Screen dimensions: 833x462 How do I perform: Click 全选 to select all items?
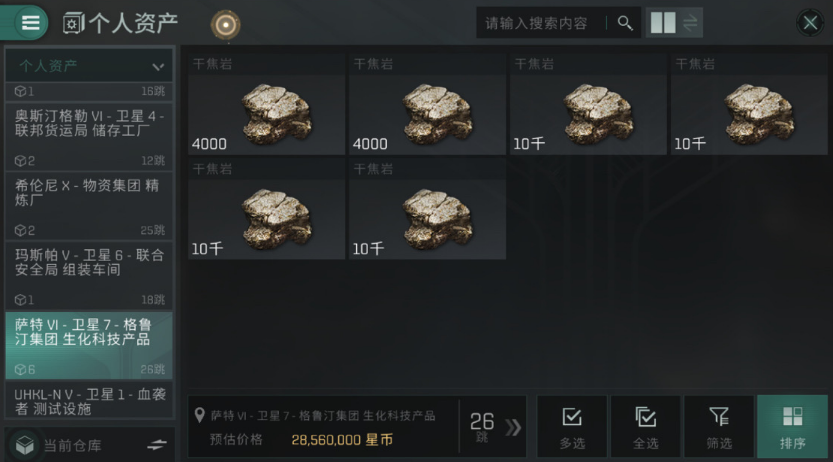coord(645,426)
